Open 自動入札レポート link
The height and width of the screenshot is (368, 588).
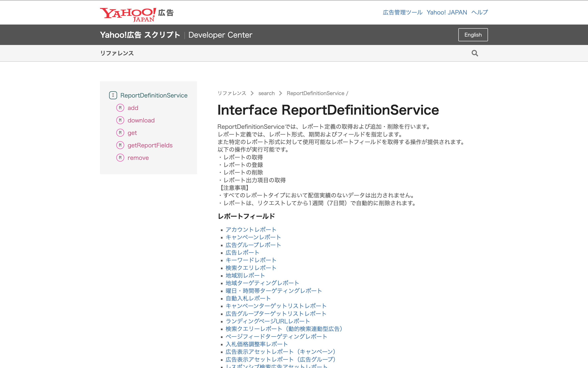248,298
